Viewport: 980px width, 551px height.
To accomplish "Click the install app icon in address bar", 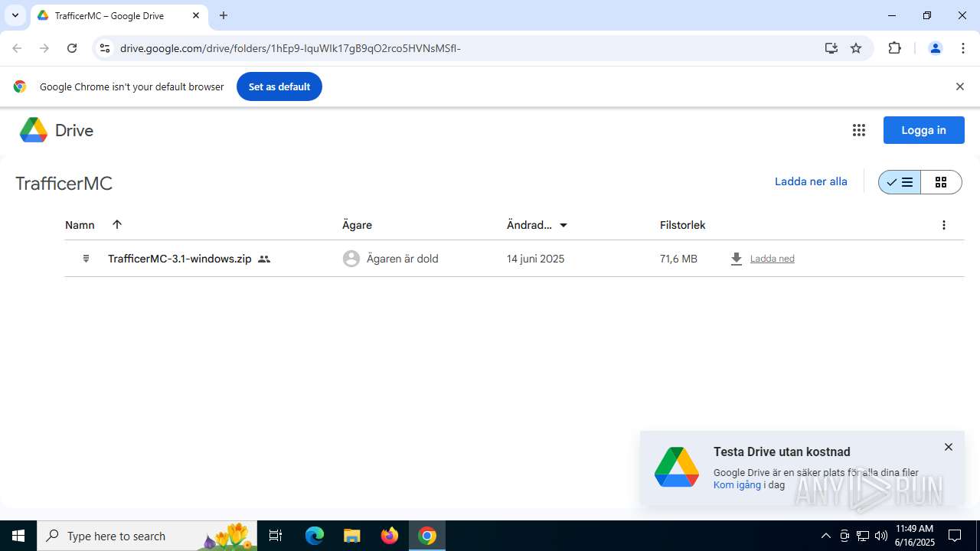I will 831,48.
